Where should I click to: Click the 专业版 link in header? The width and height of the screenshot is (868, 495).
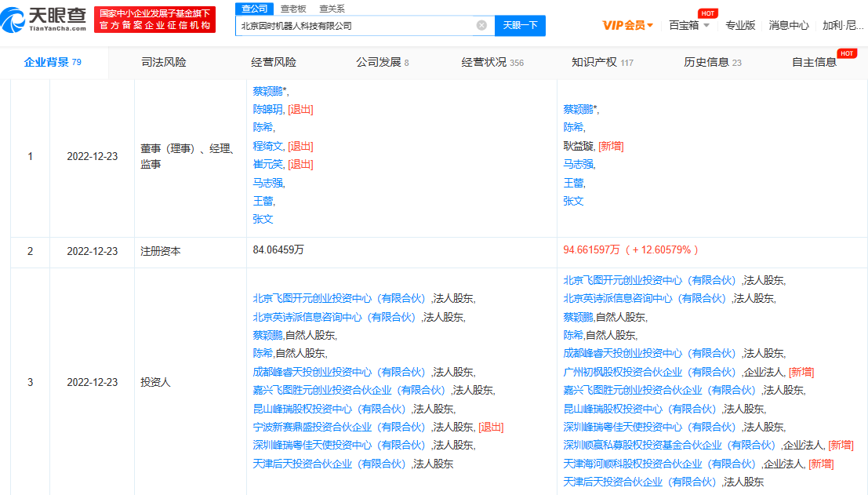[x=740, y=25]
